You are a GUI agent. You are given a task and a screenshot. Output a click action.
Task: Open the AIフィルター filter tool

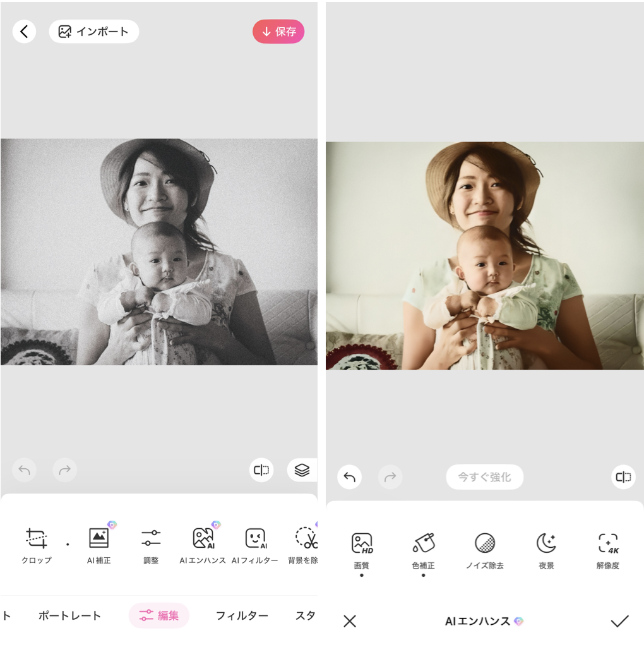(x=256, y=543)
